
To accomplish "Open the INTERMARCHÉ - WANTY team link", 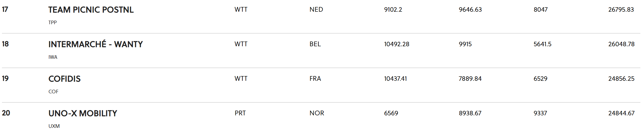I will click(x=96, y=44).
